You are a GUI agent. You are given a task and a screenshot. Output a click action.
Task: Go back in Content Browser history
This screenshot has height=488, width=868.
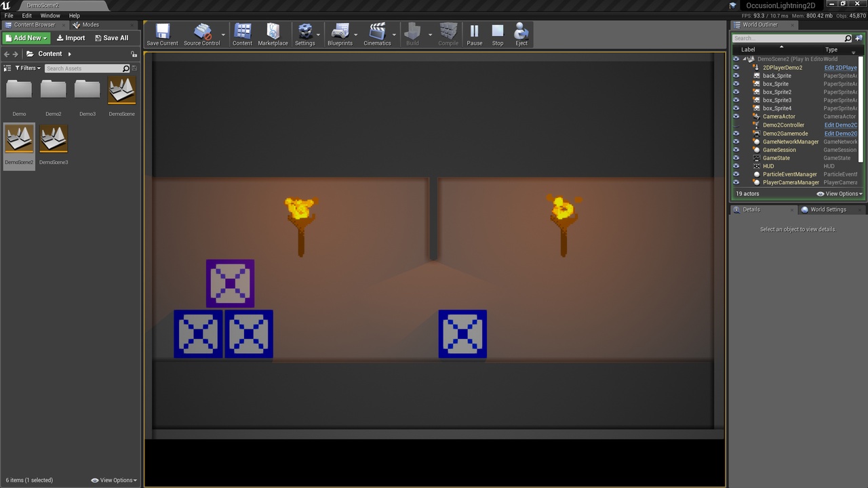(x=7, y=54)
